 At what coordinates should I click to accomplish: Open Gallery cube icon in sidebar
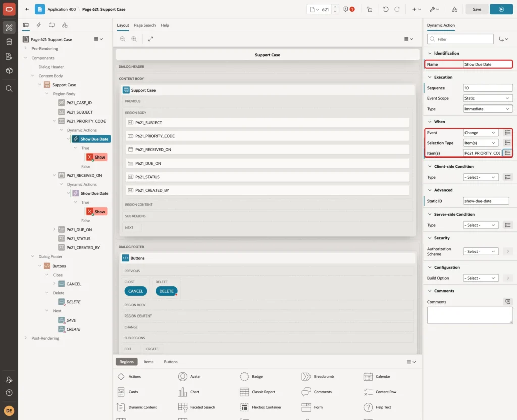point(9,71)
